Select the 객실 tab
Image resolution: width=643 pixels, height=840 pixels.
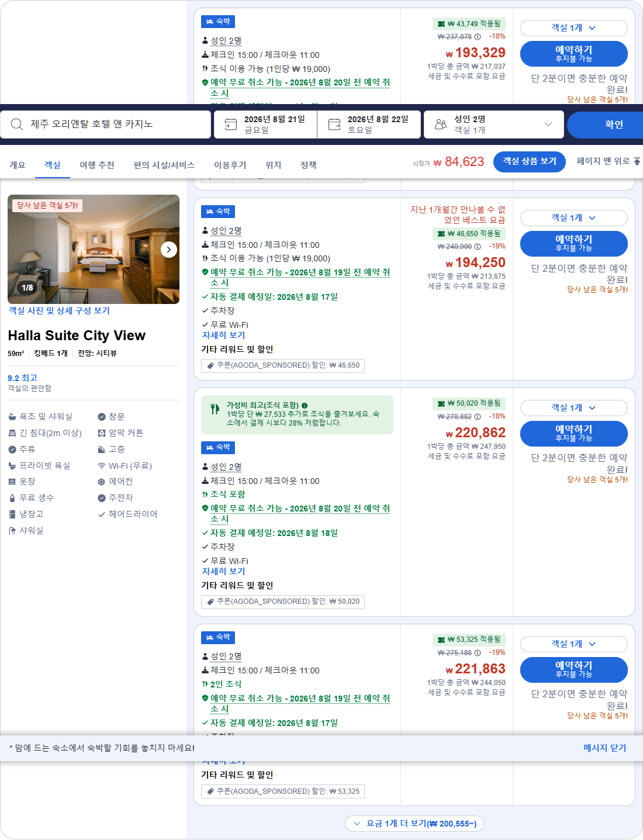[x=53, y=165]
